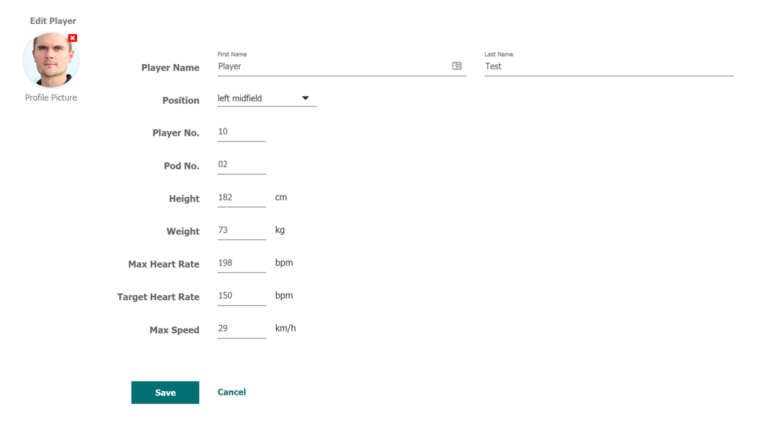
Task: Click the Height field showing 182
Action: click(x=241, y=198)
